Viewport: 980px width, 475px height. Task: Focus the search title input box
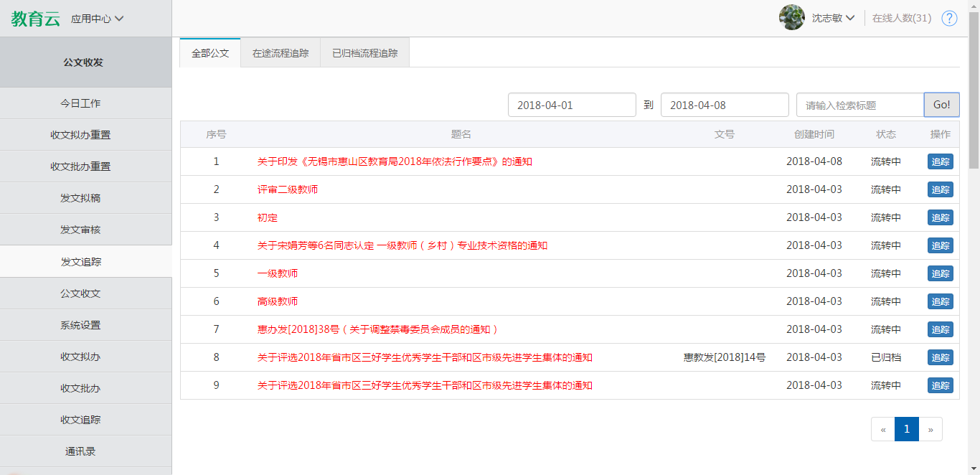click(859, 105)
